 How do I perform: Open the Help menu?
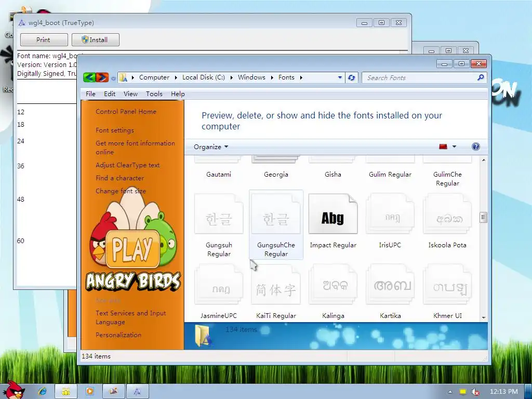pos(178,94)
